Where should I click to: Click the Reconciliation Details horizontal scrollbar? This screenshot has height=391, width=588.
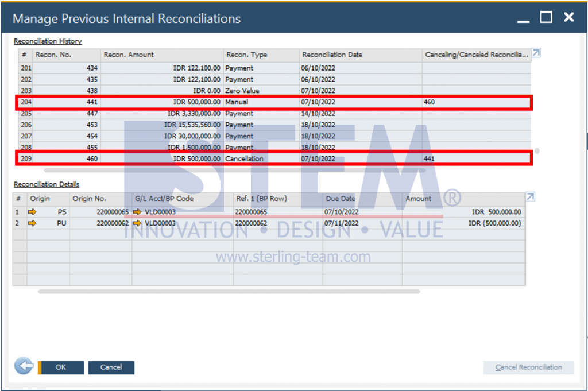(229, 292)
